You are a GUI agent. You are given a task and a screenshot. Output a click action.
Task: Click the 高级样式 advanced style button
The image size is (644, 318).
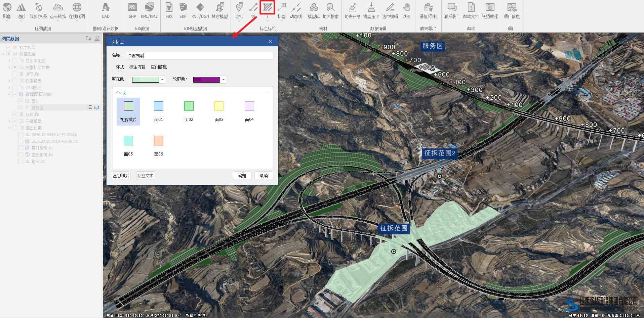121,176
